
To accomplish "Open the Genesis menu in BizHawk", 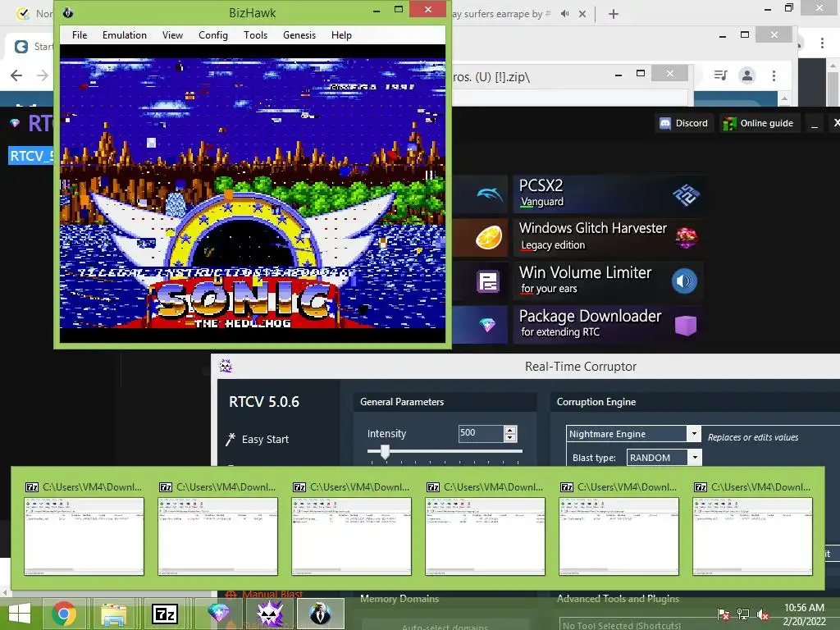I will [x=299, y=34].
